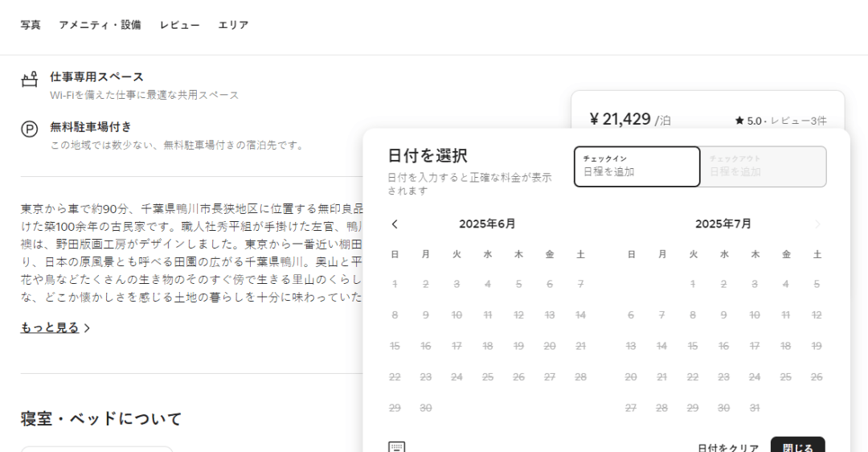Screen dimensions: 868x452
Task: Click the 無料駐車場付き parking icon
Action: tap(30, 129)
